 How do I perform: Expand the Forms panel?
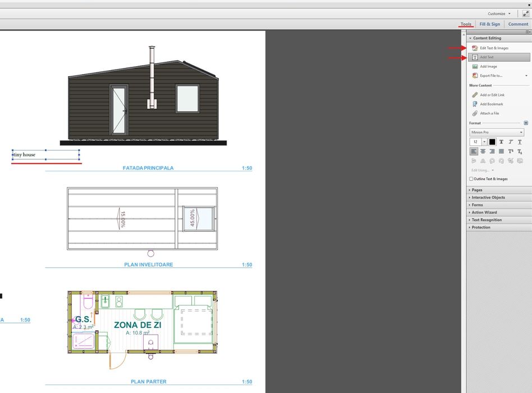tap(499, 205)
